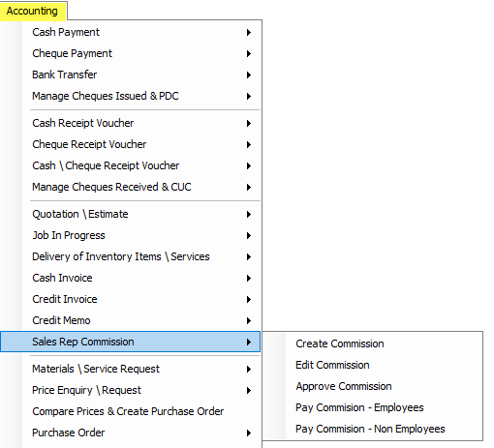Choose Edit Commission option
This screenshot has height=448, width=494.
click(332, 365)
